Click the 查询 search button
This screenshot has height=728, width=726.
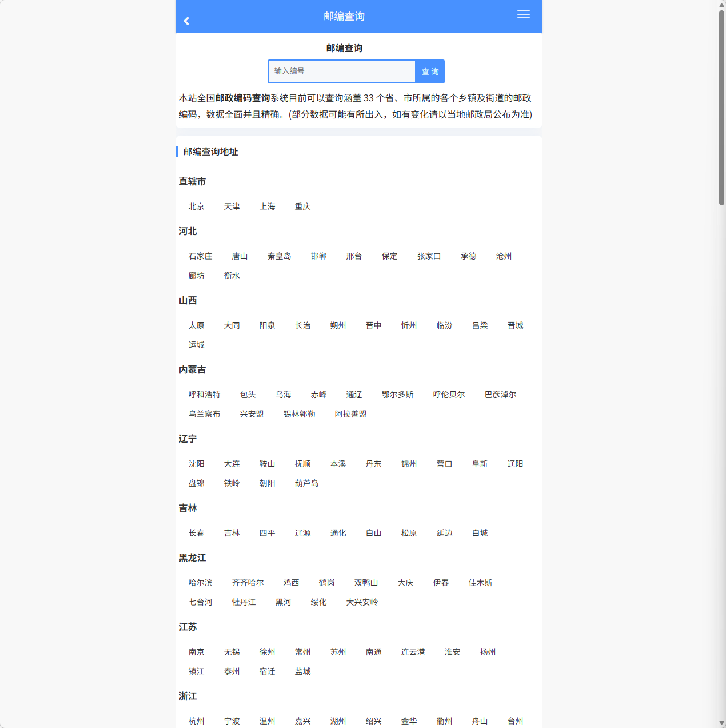click(429, 71)
